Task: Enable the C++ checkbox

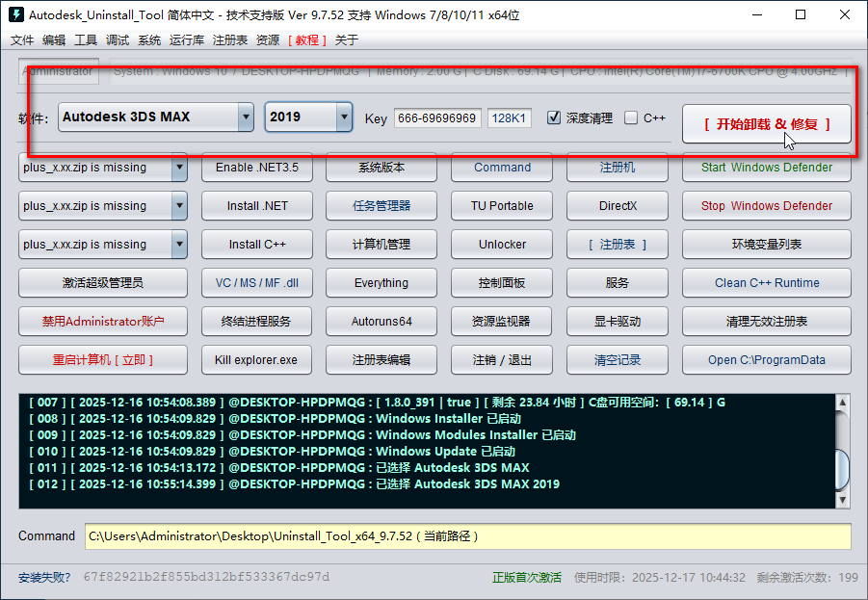Action: [x=630, y=117]
